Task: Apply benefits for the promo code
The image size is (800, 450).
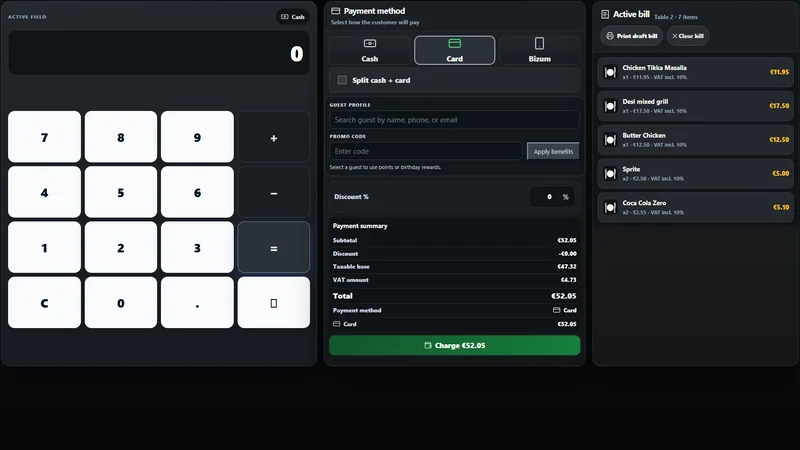Action: point(553,151)
